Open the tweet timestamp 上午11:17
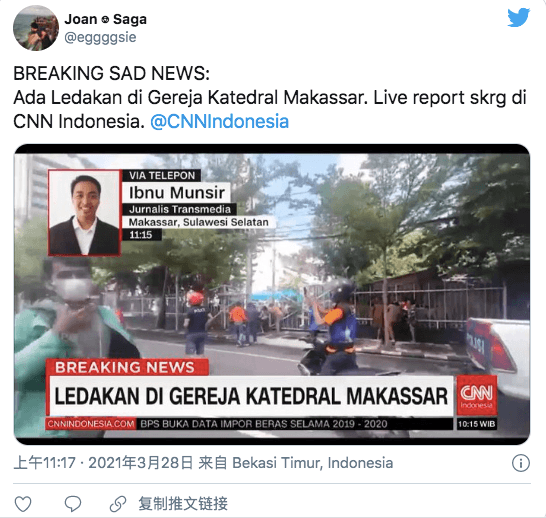The height and width of the screenshot is (518, 546). pos(44,463)
